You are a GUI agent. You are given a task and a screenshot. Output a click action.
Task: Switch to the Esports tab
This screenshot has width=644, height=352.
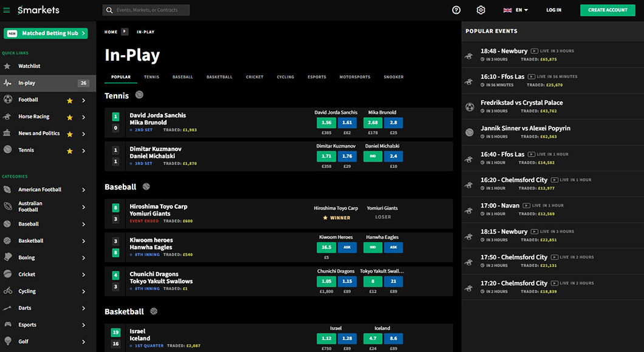[x=317, y=77]
